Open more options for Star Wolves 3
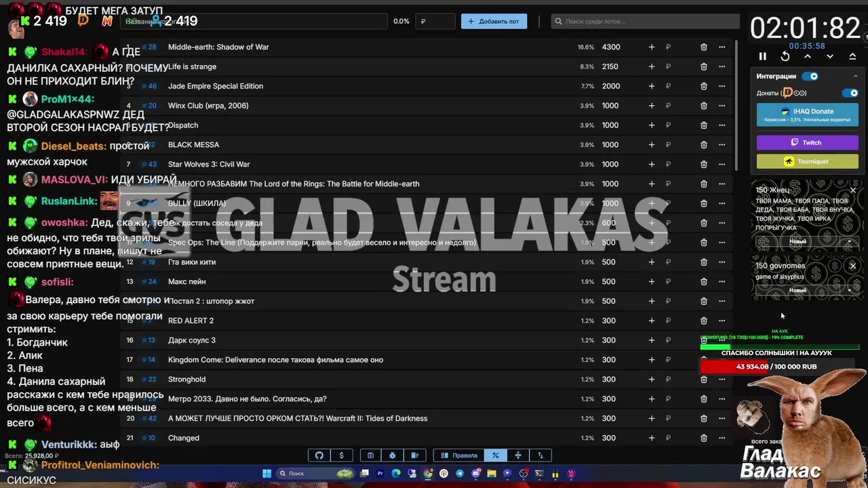 722,164
